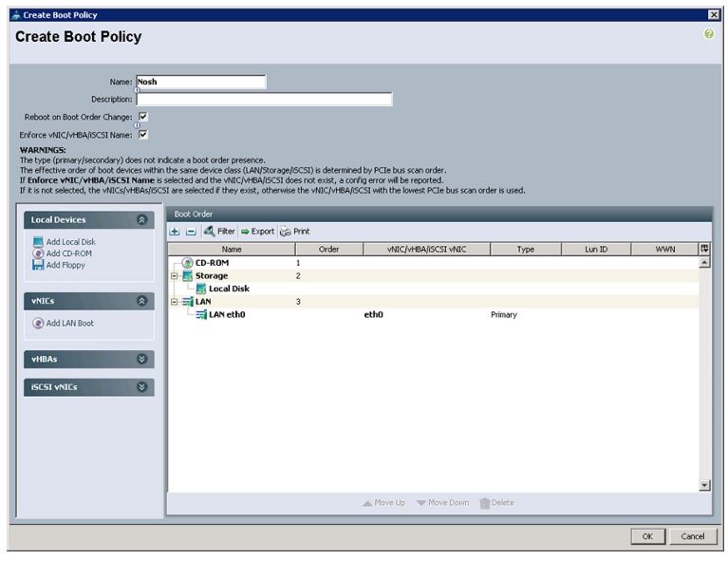Click the Description input field
This screenshot has height=579, width=728.
(x=264, y=100)
